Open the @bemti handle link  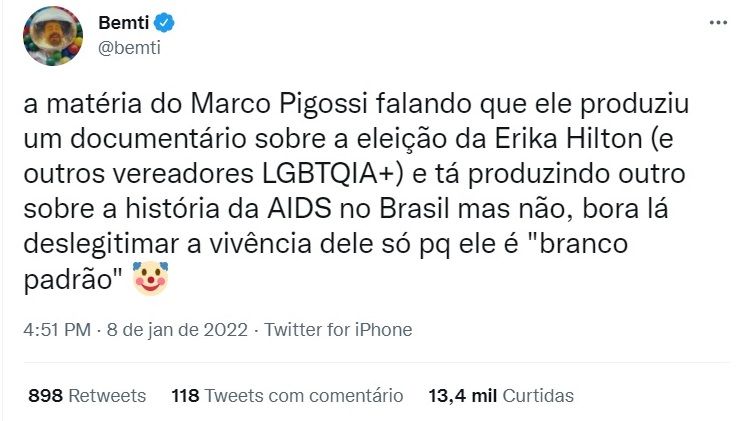(130, 47)
